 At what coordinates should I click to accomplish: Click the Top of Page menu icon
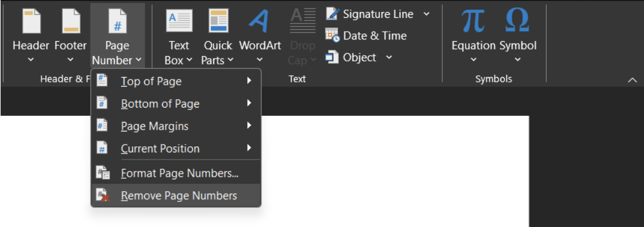[102, 80]
